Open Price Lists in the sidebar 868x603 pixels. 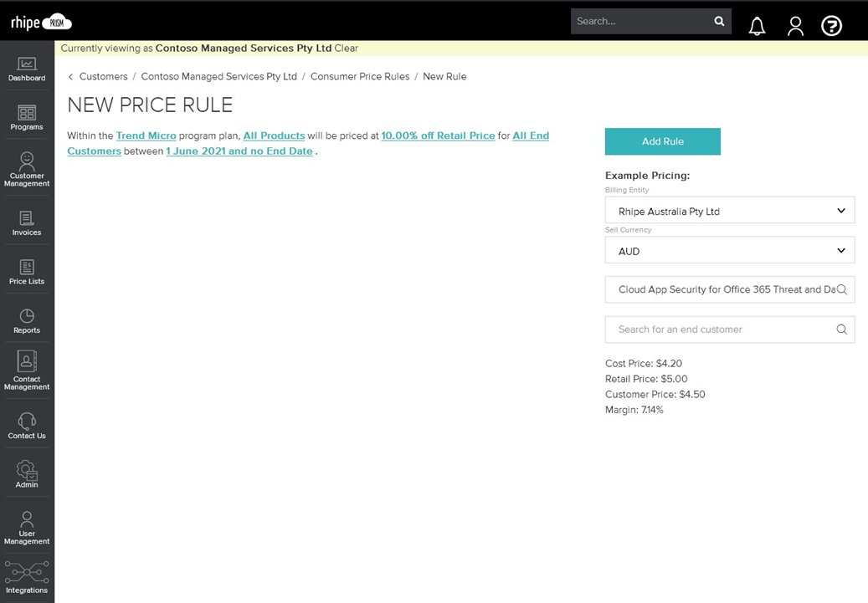point(27,272)
